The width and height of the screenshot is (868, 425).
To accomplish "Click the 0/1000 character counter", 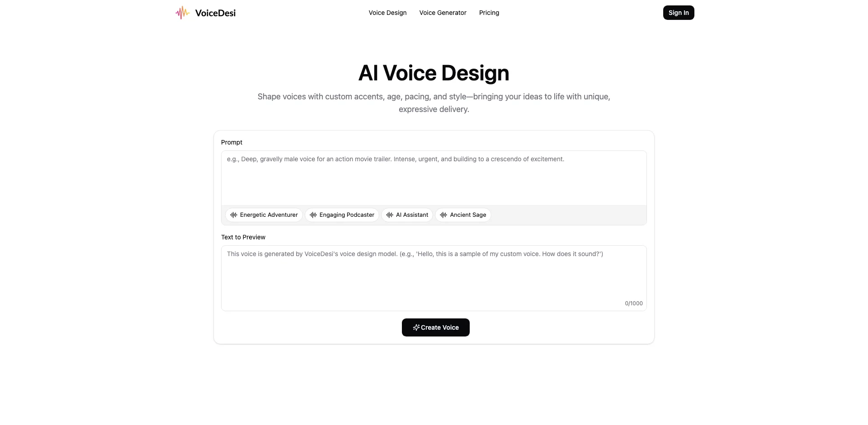I will click(x=633, y=303).
